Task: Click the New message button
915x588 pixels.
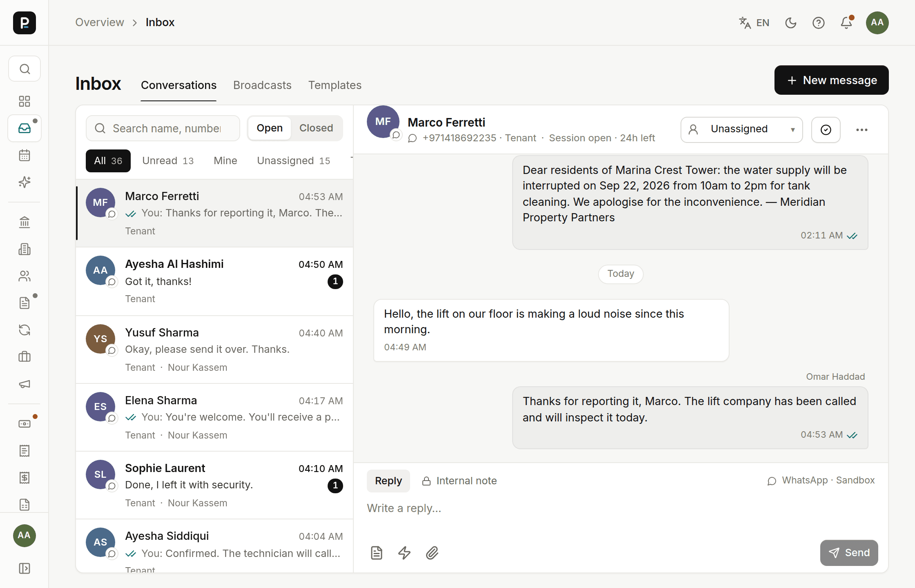Action: (x=832, y=80)
